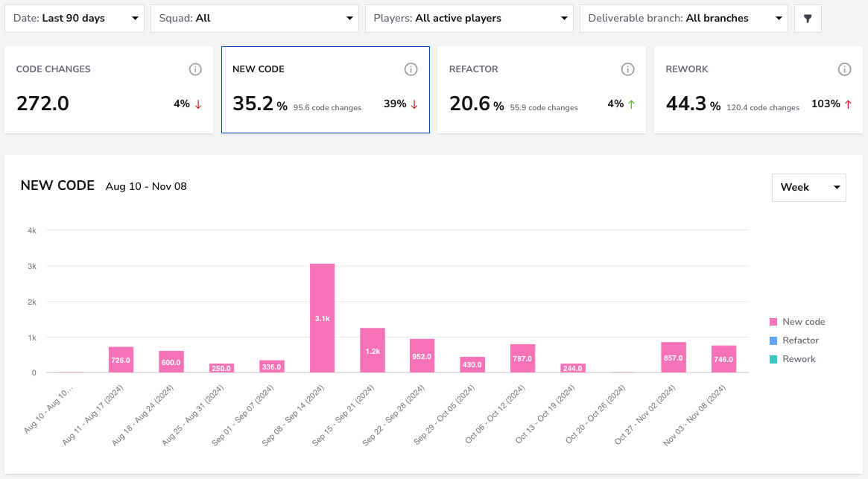Image resolution: width=868 pixels, height=479 pixels.
Task: Click green up arrow on Refactor card
Action: pos(631,104)
